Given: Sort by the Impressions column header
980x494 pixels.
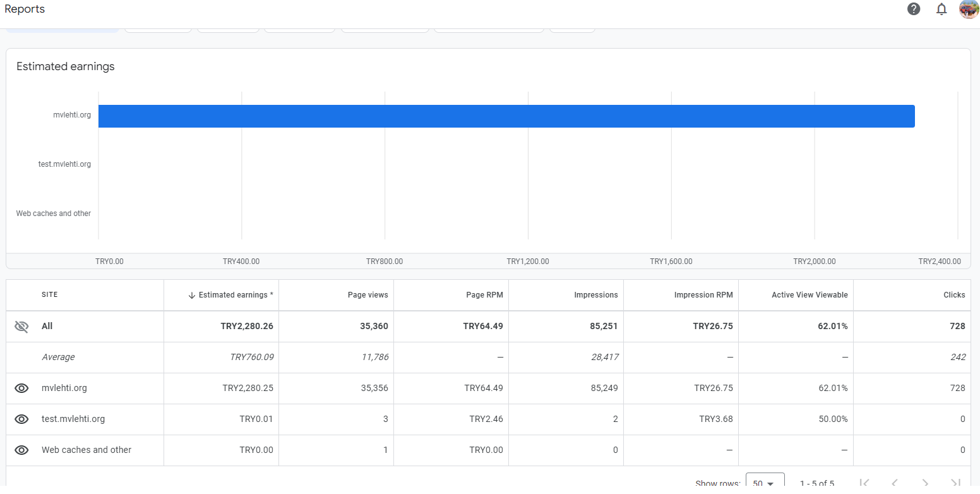Looking at the screenshot, I should tap(596, 295).
